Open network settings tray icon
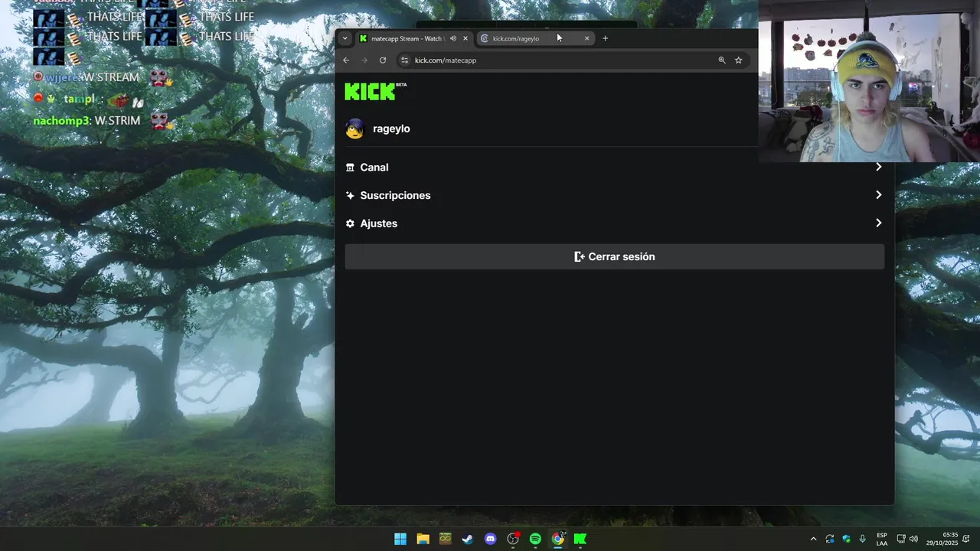This screenshot has width=980, height=551. 901,539
